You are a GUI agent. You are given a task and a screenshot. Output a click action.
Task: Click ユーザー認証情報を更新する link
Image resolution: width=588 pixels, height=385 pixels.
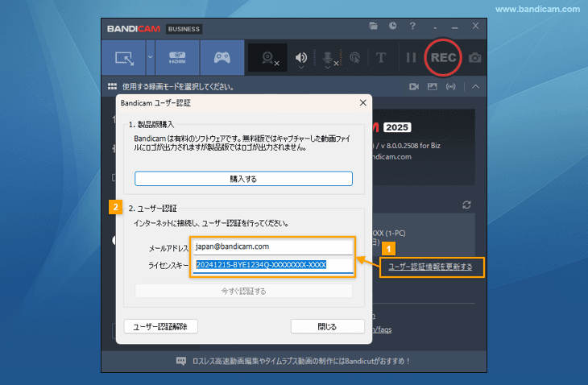tap(430, 267)
